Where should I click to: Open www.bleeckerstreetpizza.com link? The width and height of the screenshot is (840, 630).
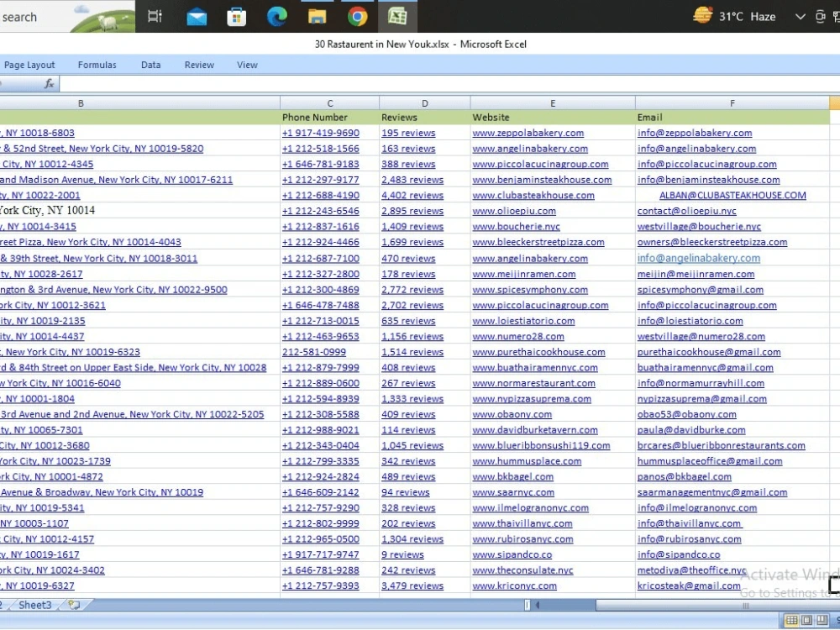(538, 242)
